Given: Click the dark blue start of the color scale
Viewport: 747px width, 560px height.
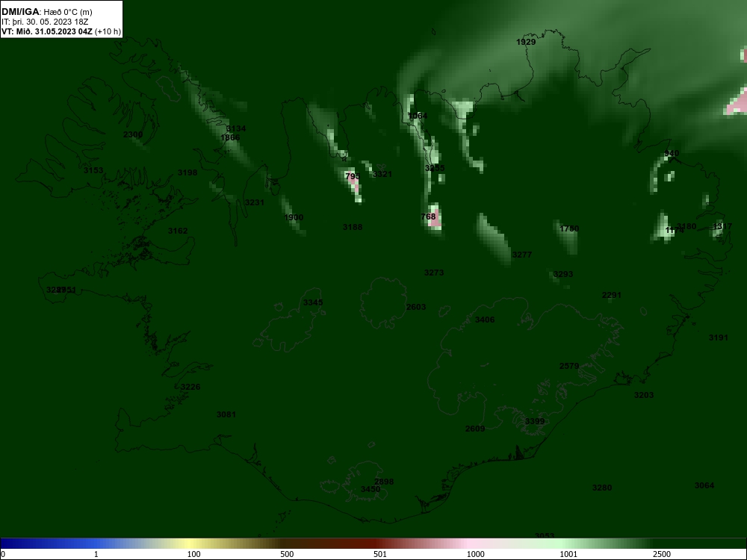Looking at the screenshot, I should click(7, 544).
